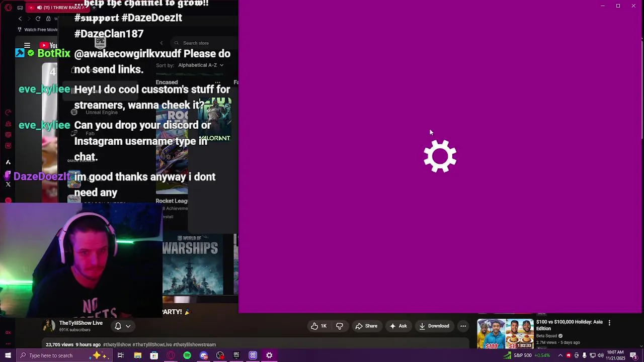Open Epic Games Launcher from taskbar
The image size is (644, 362).
click(236, 355)
